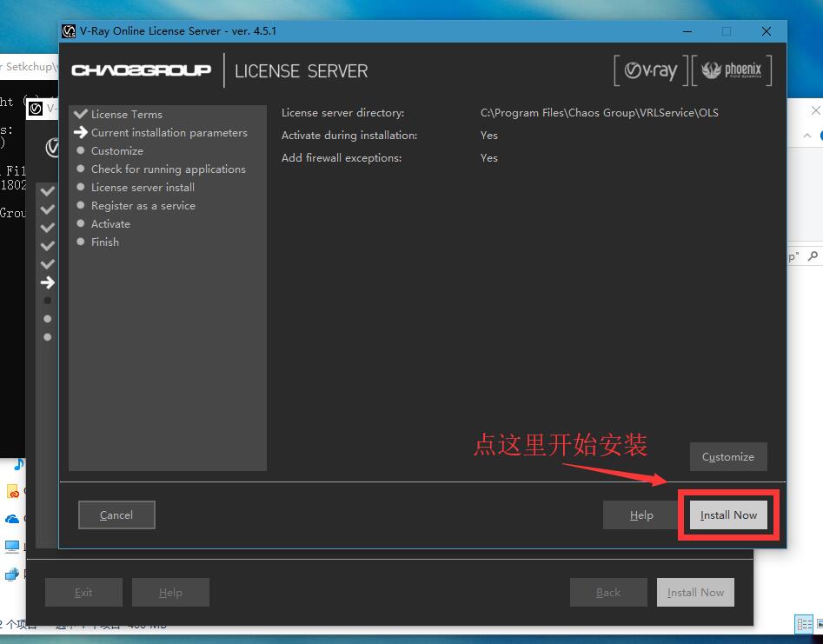Viewport: 823px width, 644px height.
Task: Click the music note icon in Explorer sidebar
Action: pos(19,464)
